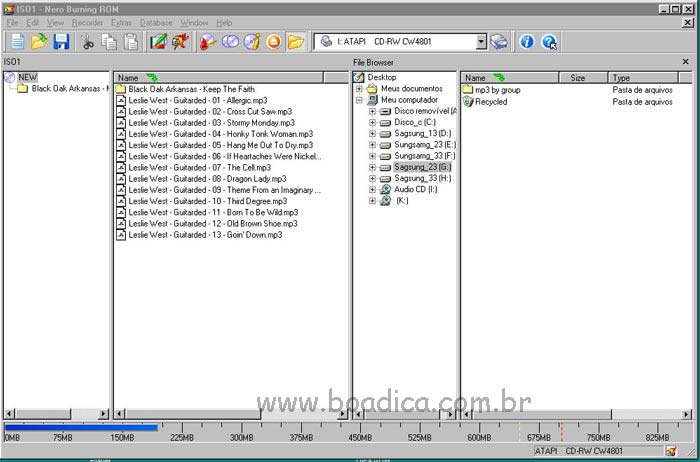Open the Database menu

point(156,23)
